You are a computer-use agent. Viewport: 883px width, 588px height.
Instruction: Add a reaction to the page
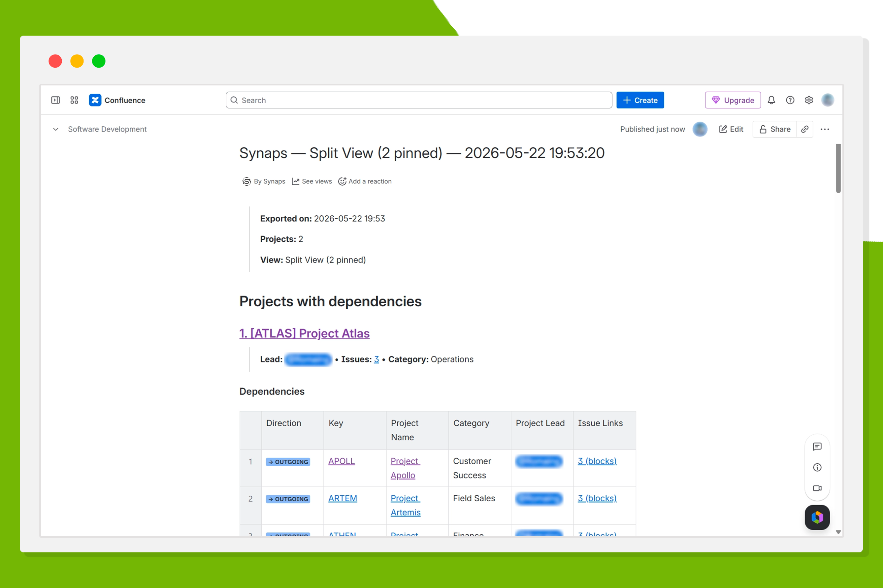coord(365,181)
